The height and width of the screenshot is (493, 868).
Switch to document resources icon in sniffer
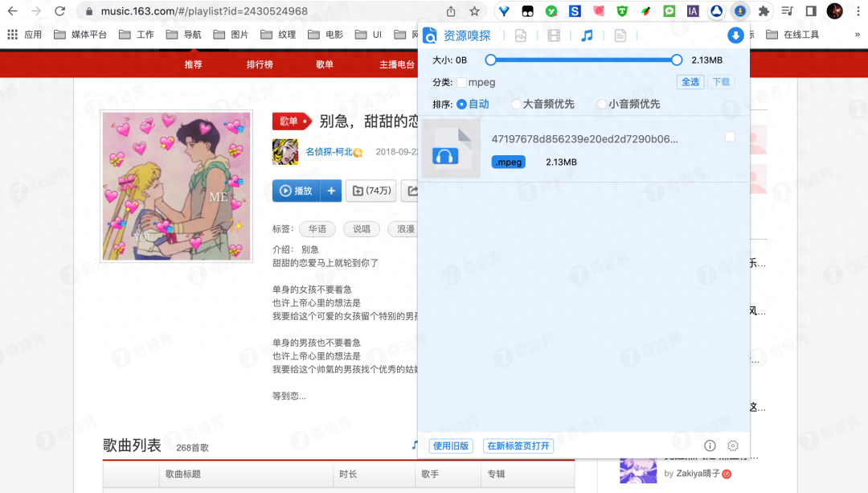(620, 35)
